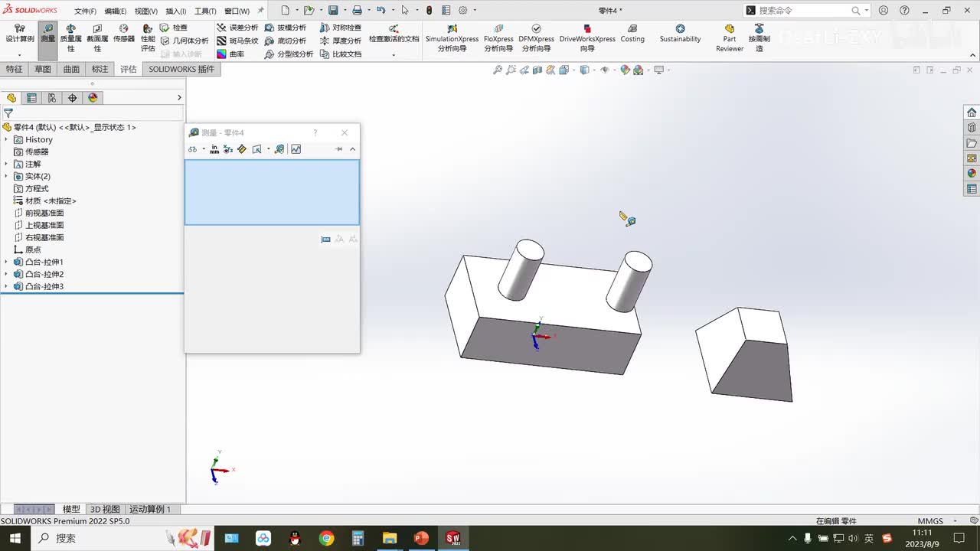980x551 pixels.
Task: Pin the measure dialog open
Action: tap(338, 149)
